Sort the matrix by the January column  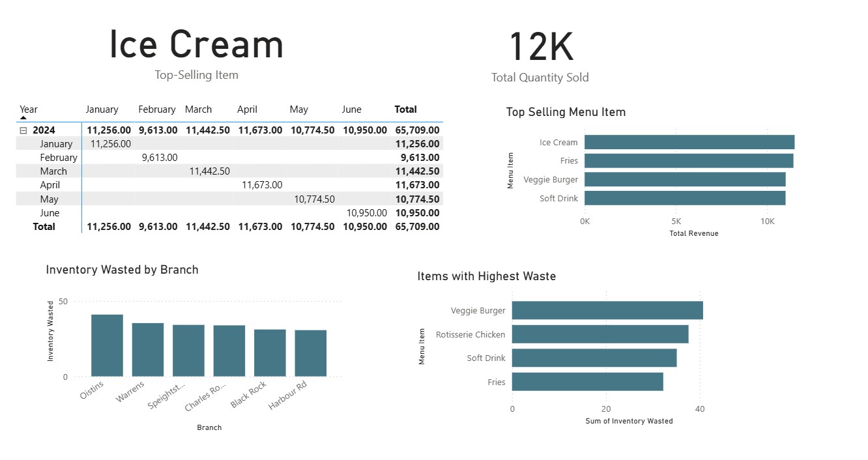pos(101,109)
